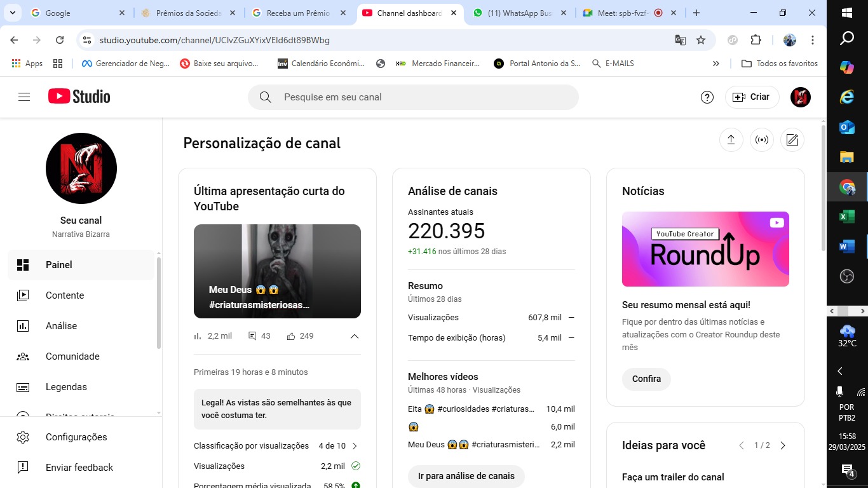
Task: Click the channel profile picture in sidebar
Action: (x=81, y=168)
